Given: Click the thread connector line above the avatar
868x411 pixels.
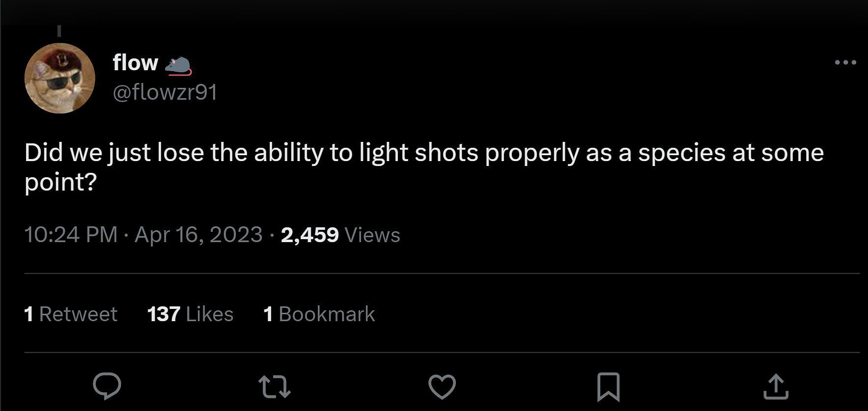Looking at the screenshot, I should coord(59,31).
